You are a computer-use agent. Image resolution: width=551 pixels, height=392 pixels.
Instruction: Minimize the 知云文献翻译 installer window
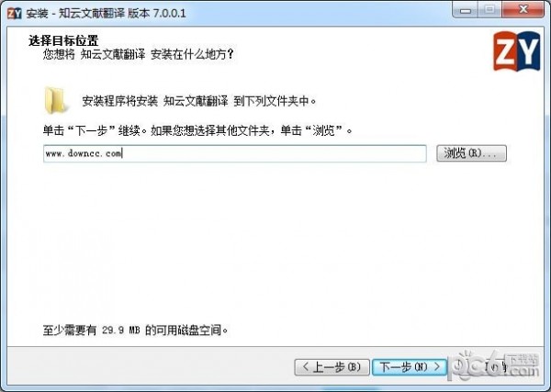(466, 10)
